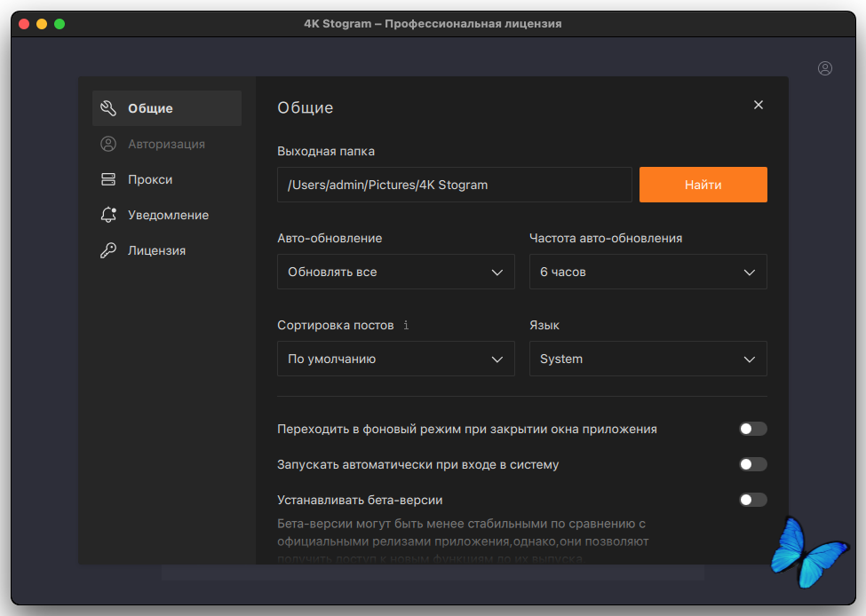Click the yellow macOS minimize window button
This screenshot has width=866, height=616.
click(x=42, y=24)
